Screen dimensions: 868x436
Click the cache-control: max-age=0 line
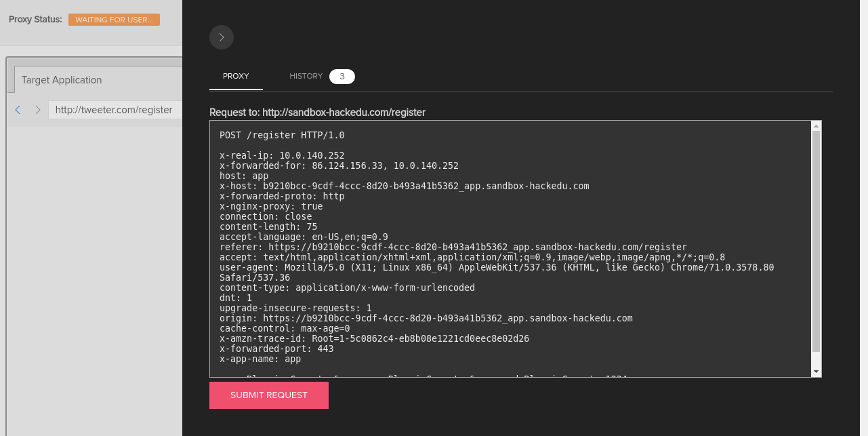tap(285, 329)
